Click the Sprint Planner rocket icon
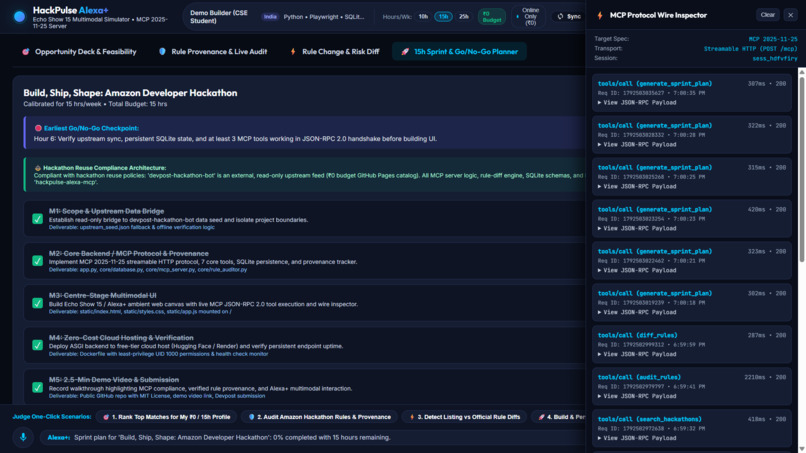The image size is (806, 453). (405, 51)
